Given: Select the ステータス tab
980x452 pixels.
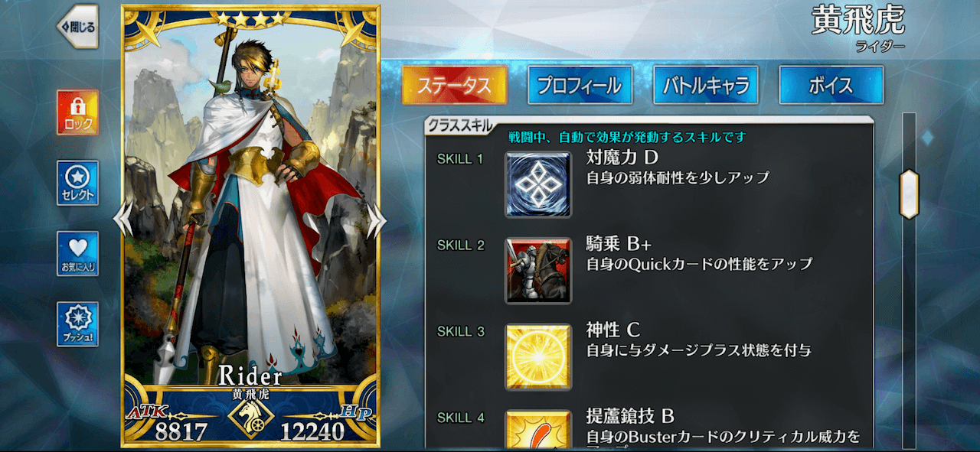Looking at the screenshot, I should pos(454,85).
